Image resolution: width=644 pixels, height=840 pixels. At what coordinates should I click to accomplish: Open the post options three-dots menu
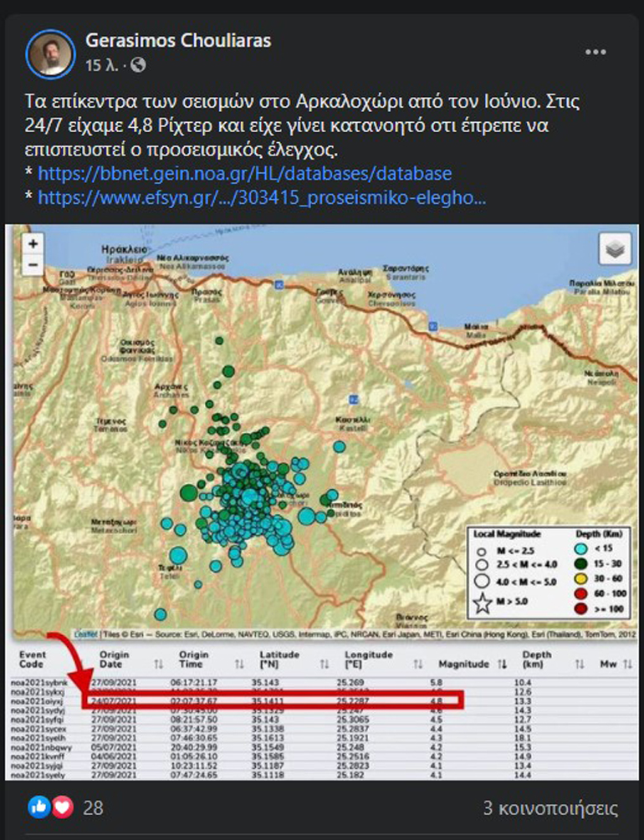pyautogui.click(x=595, y=52)
